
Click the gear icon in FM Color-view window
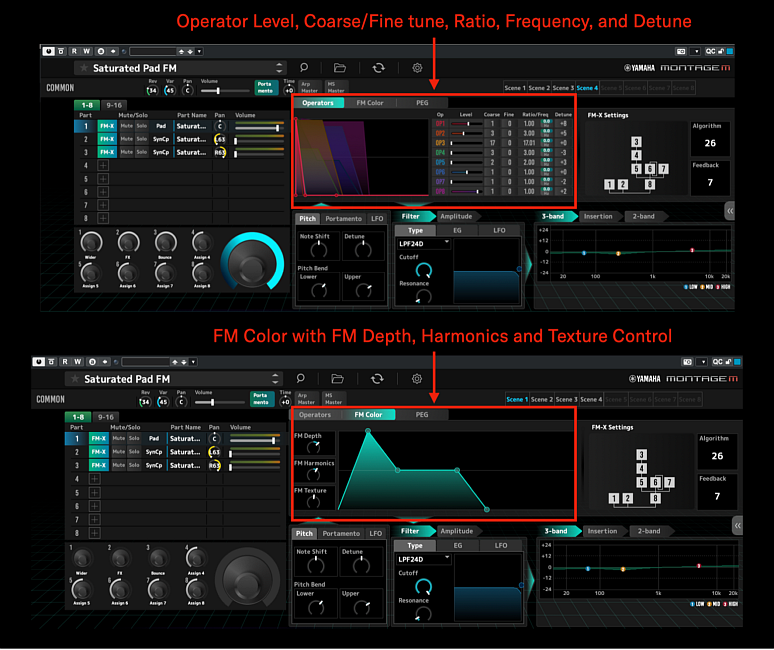point(417,379)
